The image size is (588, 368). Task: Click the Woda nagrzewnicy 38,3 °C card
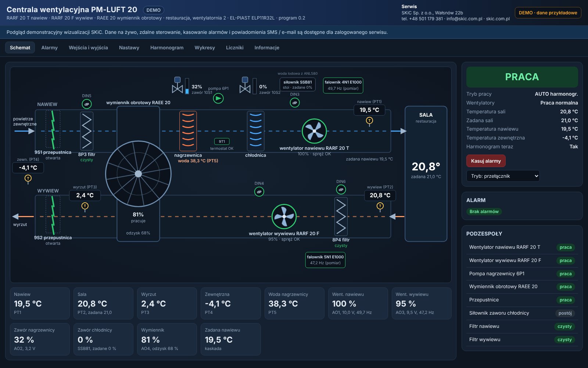(x=294, y=303)
